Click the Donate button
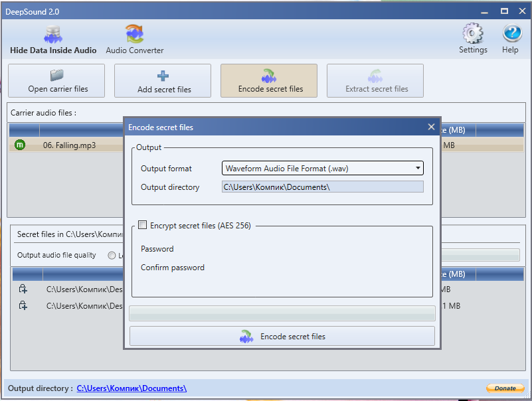532x401 pixels. coord(505,388)
